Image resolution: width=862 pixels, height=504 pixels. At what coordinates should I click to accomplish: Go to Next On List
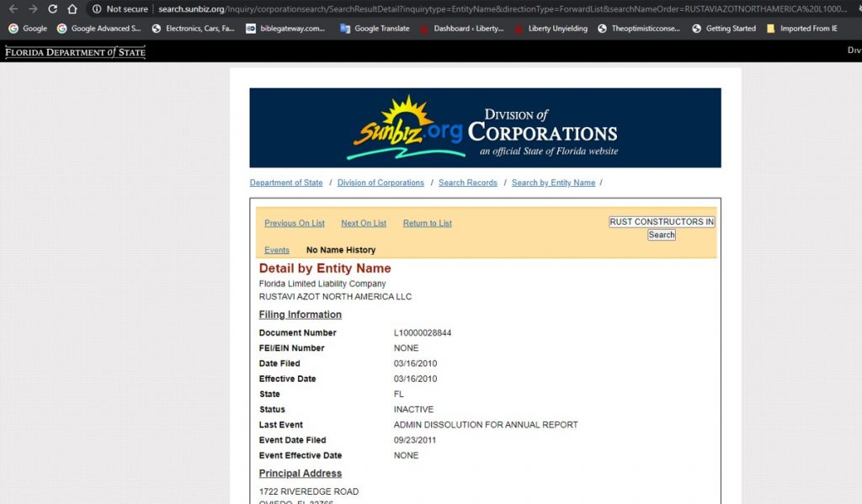click(364, 223)
